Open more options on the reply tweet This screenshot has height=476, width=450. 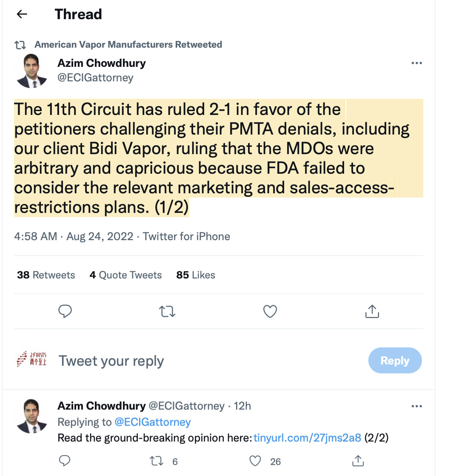tap(416, 407)
